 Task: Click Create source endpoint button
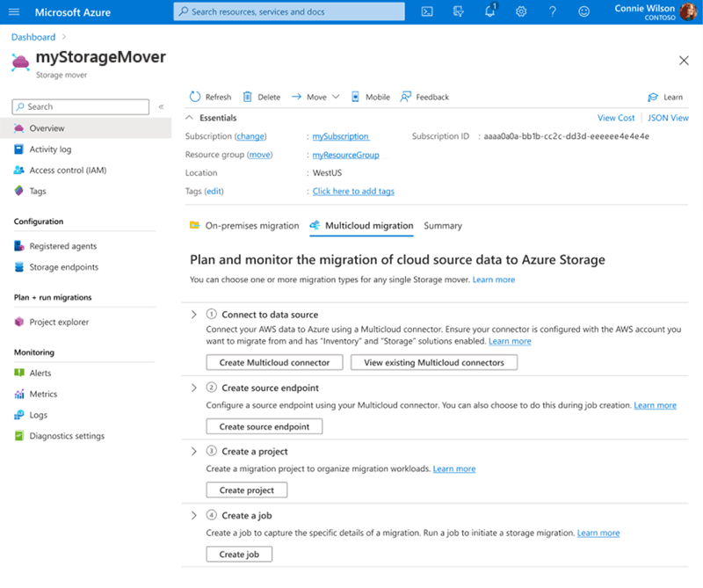tap(265, 426)
